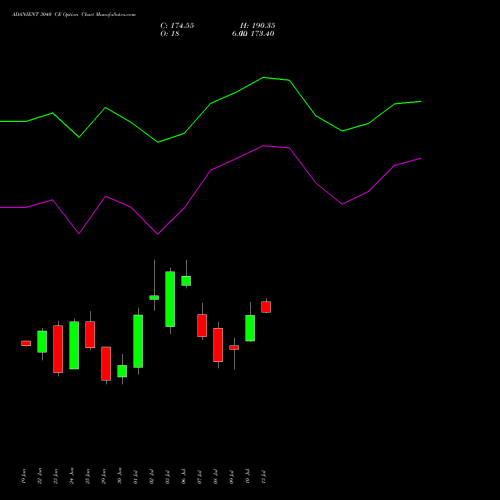The width and height of the screenshot is (500, 500).
Task: Click the 06 Jul date label
Action: point(184,477)
